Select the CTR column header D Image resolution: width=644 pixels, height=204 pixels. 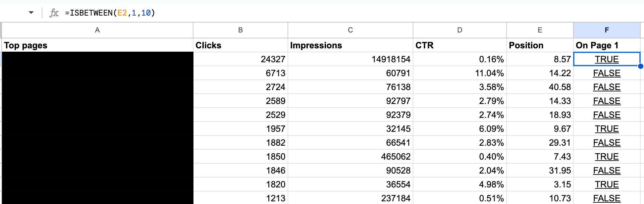point(459,30)
